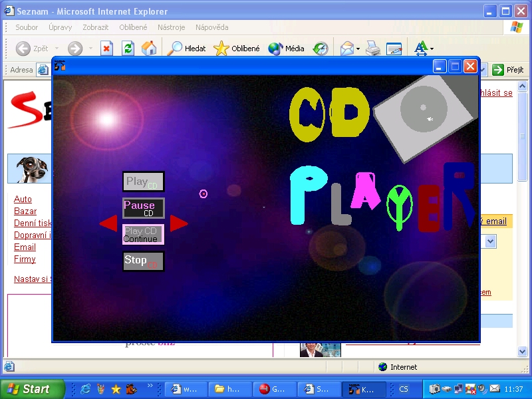Screen dimensions: 532x399
Task: Expand the Mail dropdown arrow
Action: pos(358,49)
